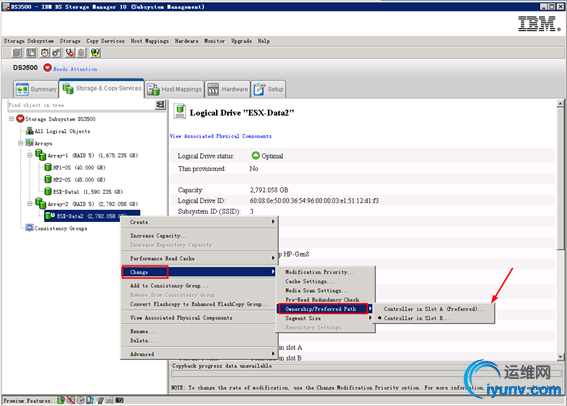Collapse the Array-1 tree node
This screenshot has height=406, width=567.
[x=30, y=155]
